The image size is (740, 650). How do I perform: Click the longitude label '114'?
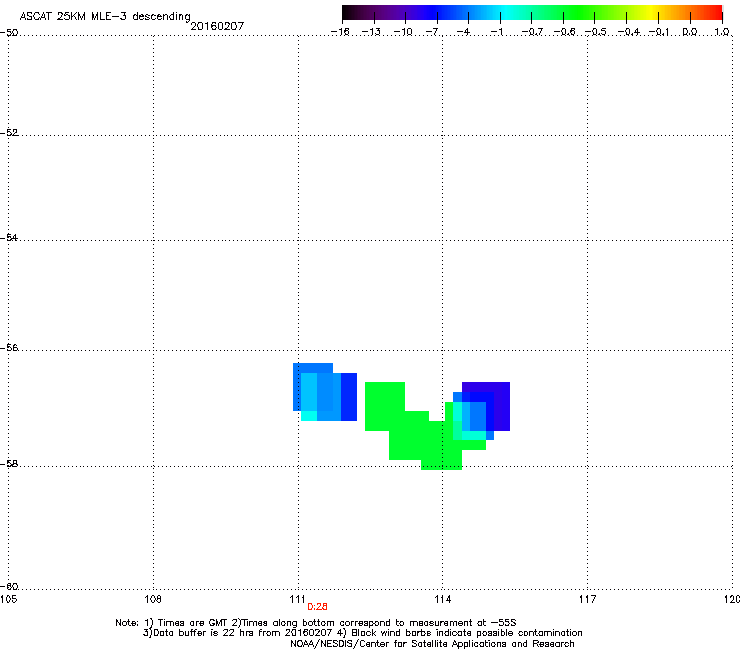[443, 599]
